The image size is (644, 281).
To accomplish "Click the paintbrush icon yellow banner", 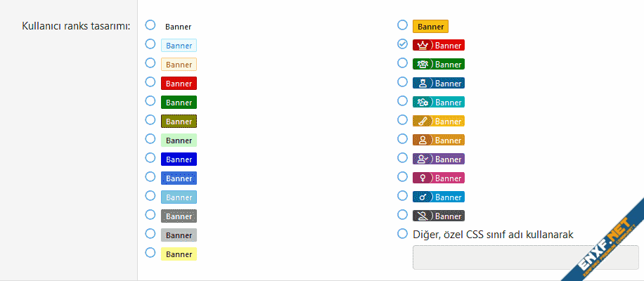I will click(438, 122).
